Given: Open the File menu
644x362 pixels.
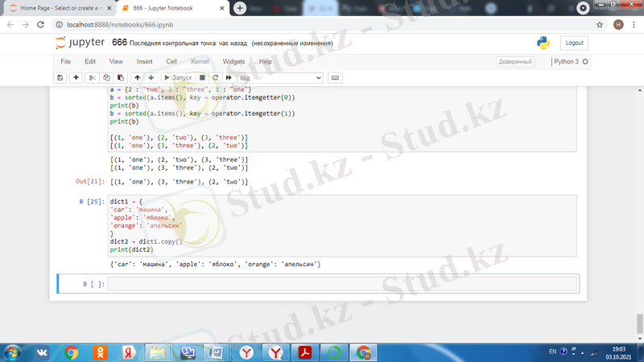Looking at the screenshot, I should pyautogui.click(x=66, y=62).
